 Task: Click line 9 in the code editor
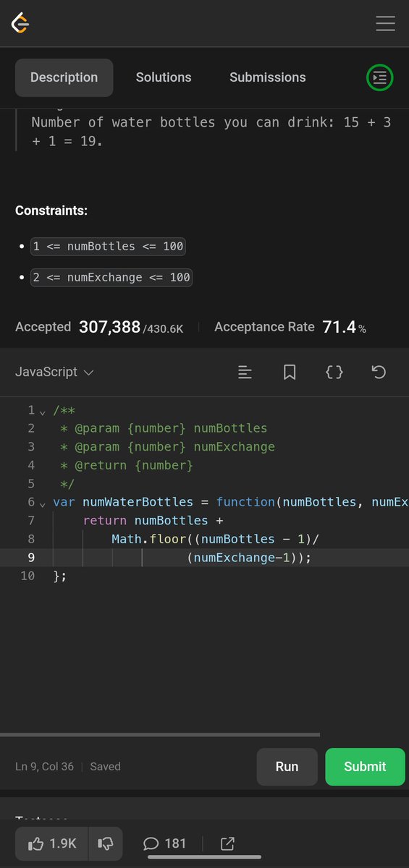(x=204, y=557)
